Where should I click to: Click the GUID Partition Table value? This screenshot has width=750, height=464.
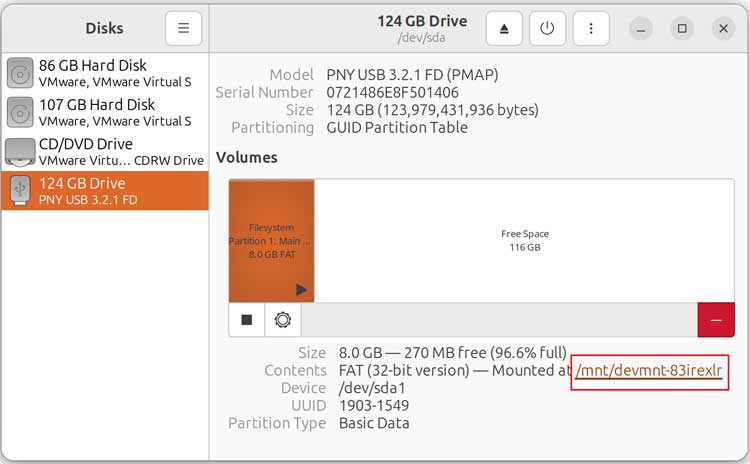[397, 128]
